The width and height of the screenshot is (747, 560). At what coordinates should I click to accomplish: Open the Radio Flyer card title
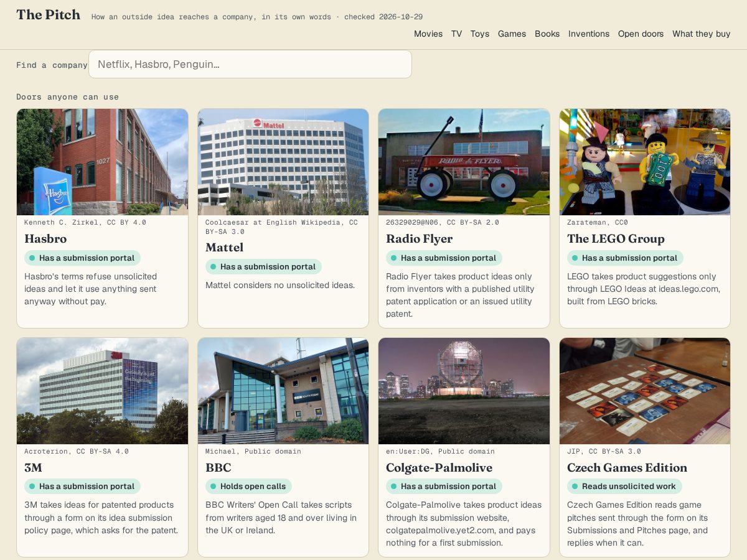click(420, 239)
